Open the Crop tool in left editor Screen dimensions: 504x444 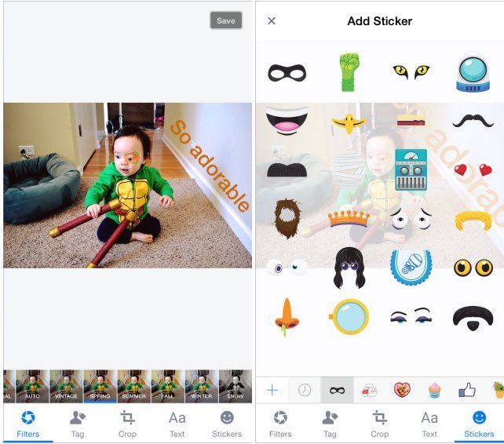[x=127, y=424]
